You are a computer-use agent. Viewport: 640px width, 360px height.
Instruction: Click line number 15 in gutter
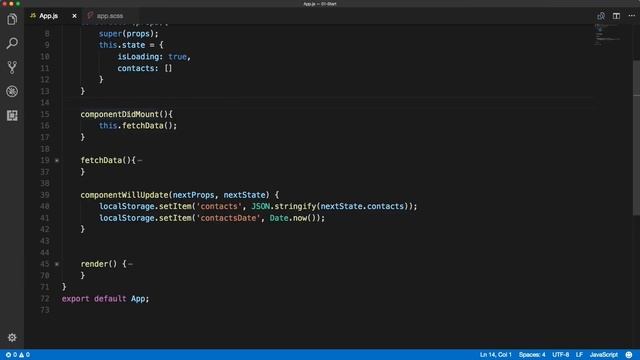(45, 114)
